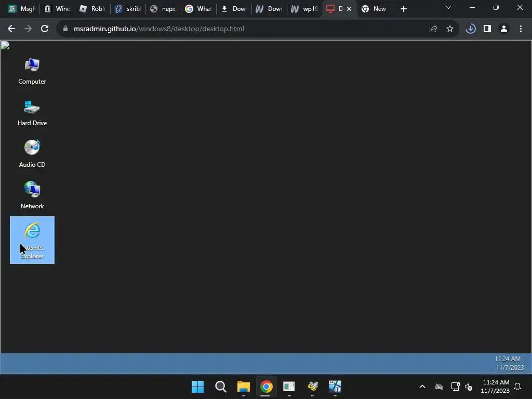Image resolution: width=532 pixels, height=399 pixels.
Task: Toggle the Chrome side panel
Action: point(487,29)
